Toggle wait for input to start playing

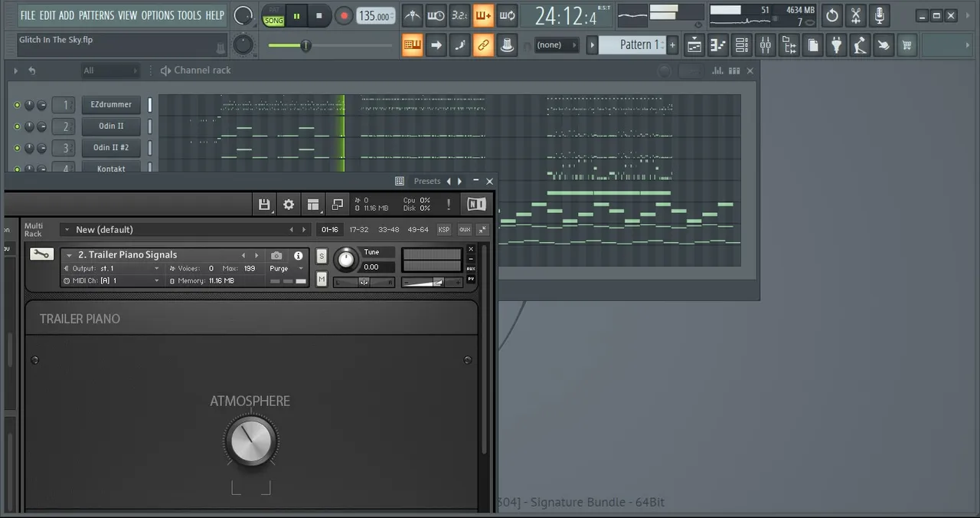(436, 15)
